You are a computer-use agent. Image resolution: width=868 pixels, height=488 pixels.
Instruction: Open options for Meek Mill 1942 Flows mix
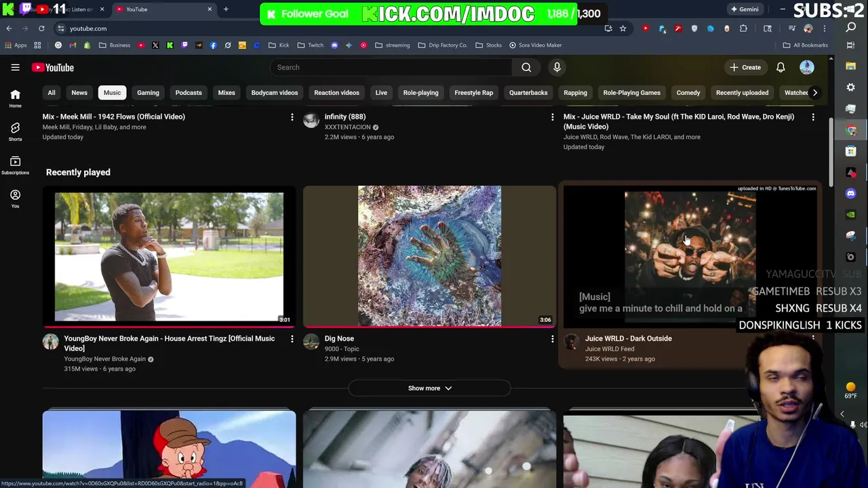(x=292, y=117)
